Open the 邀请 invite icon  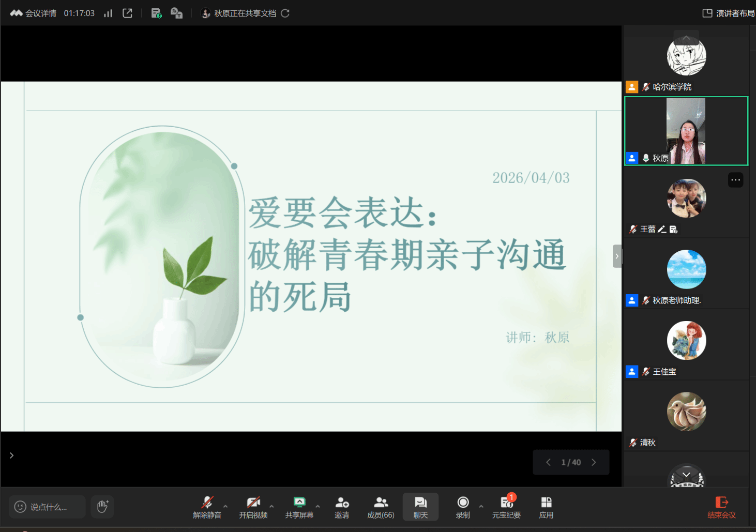coord(342,507)
